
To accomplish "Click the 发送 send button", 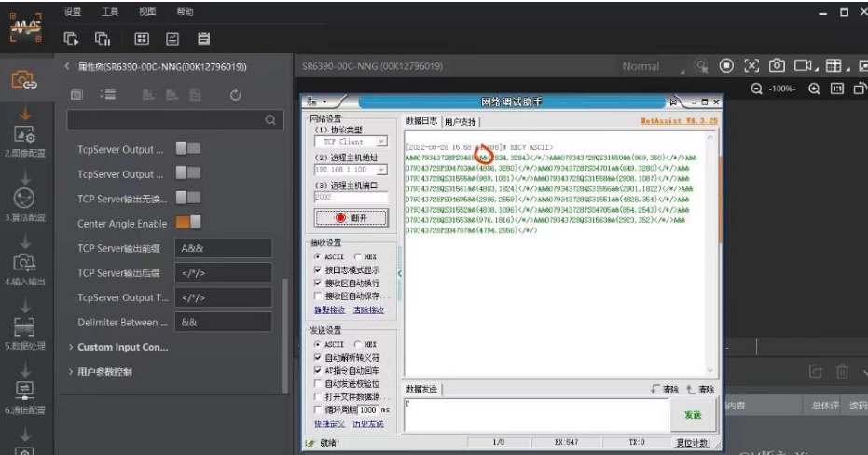I will click(x=693, y=414).
